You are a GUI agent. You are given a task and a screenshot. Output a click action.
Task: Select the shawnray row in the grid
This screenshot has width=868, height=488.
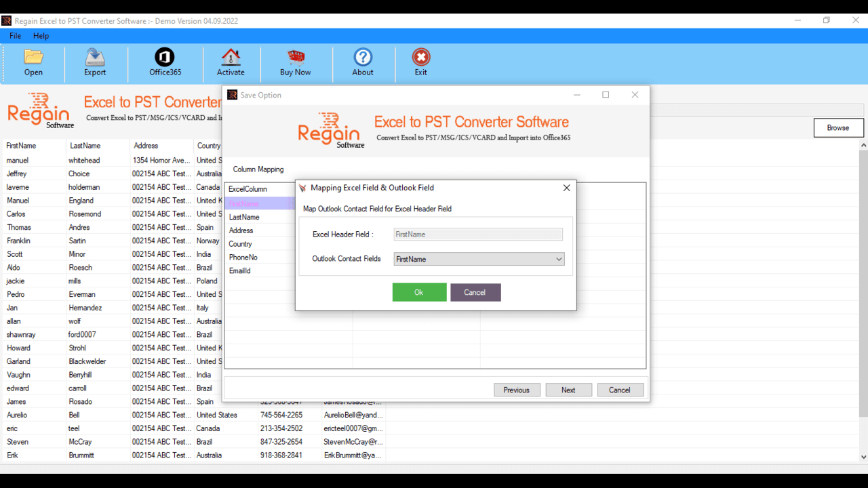[112, 335]
